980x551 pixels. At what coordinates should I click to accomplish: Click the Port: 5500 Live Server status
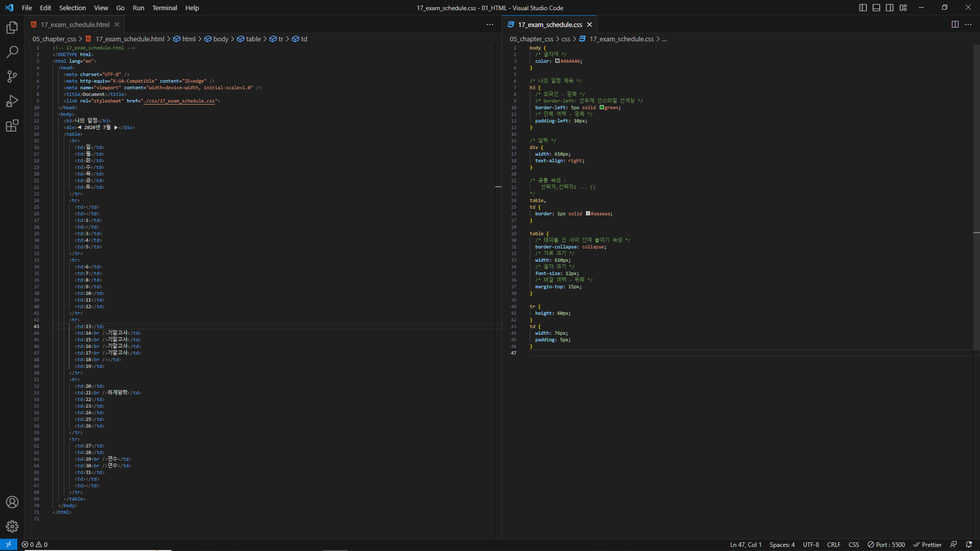[886, 544]
